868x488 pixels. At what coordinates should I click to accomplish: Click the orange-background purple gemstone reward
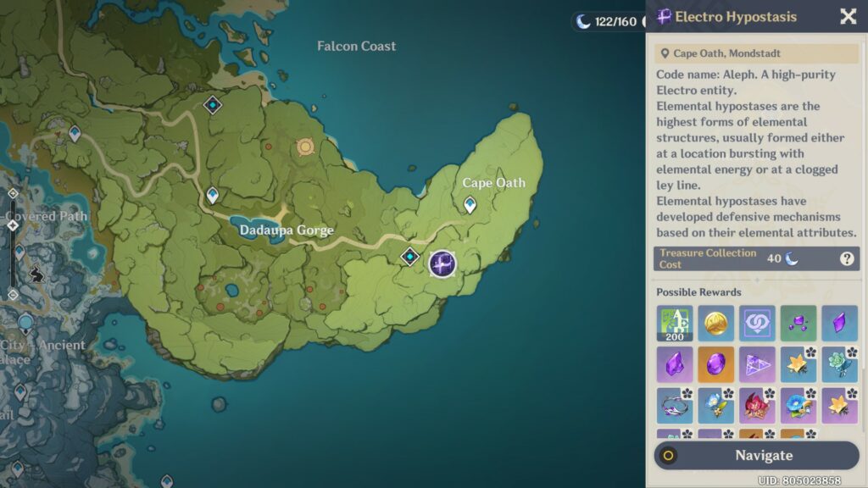tap(716, 364)
